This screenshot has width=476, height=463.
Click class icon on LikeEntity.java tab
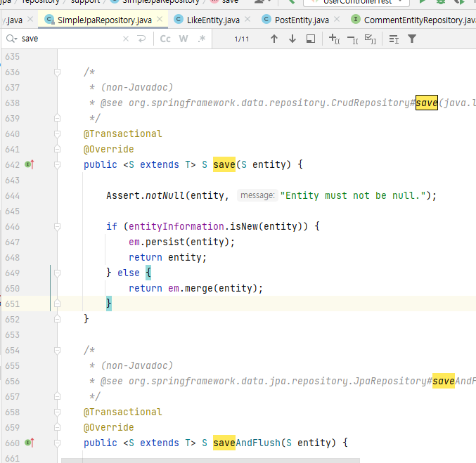click(179, 20)
